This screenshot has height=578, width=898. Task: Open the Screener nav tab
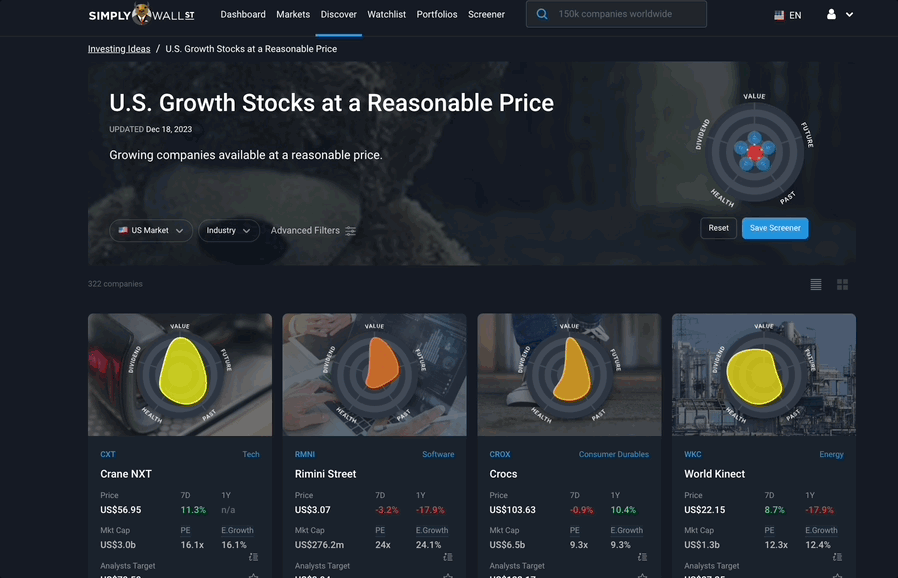(486, 14)
